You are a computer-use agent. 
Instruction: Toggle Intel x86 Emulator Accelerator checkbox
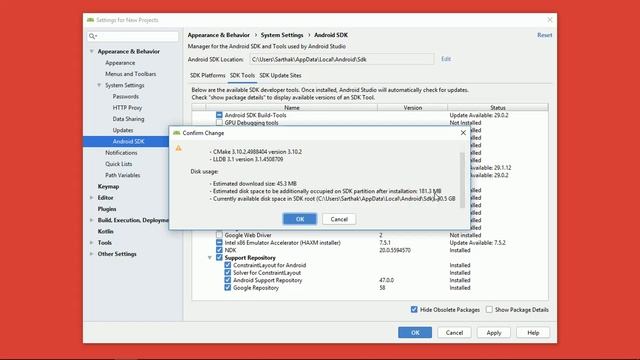click(219, 242)
